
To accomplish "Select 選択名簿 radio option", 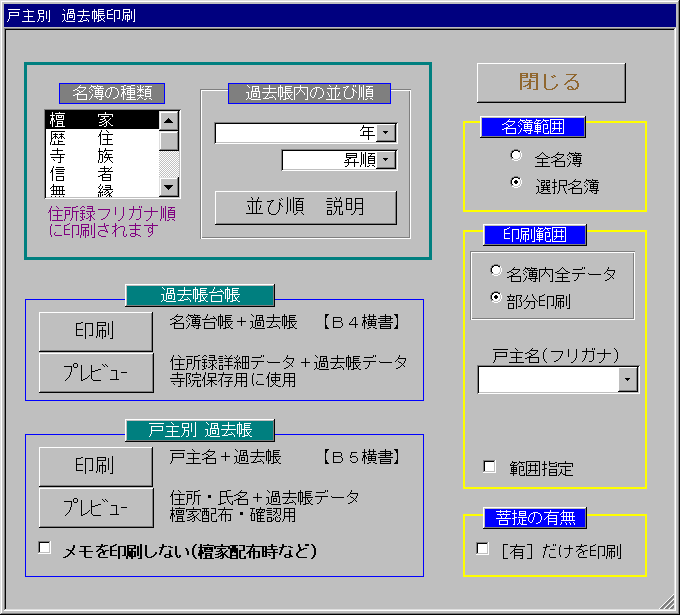I will tap(516, 183).
